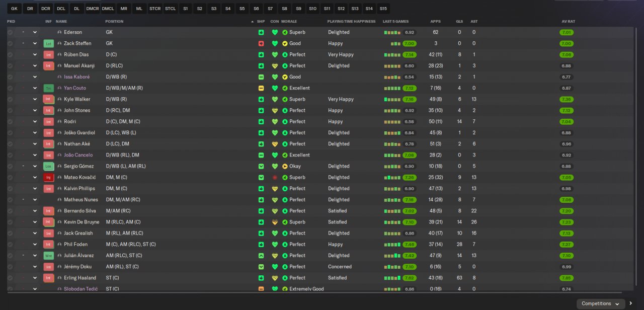The width and height of the screenshot is (644, 310).
Task: Select the DCR position slot
Action: 46,9
